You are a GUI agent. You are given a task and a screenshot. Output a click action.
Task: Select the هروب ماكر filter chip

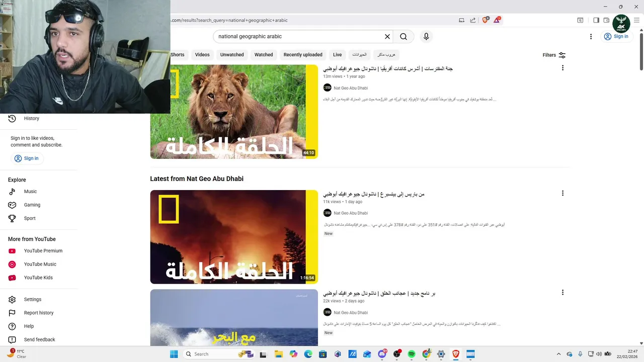click(386, 55)
